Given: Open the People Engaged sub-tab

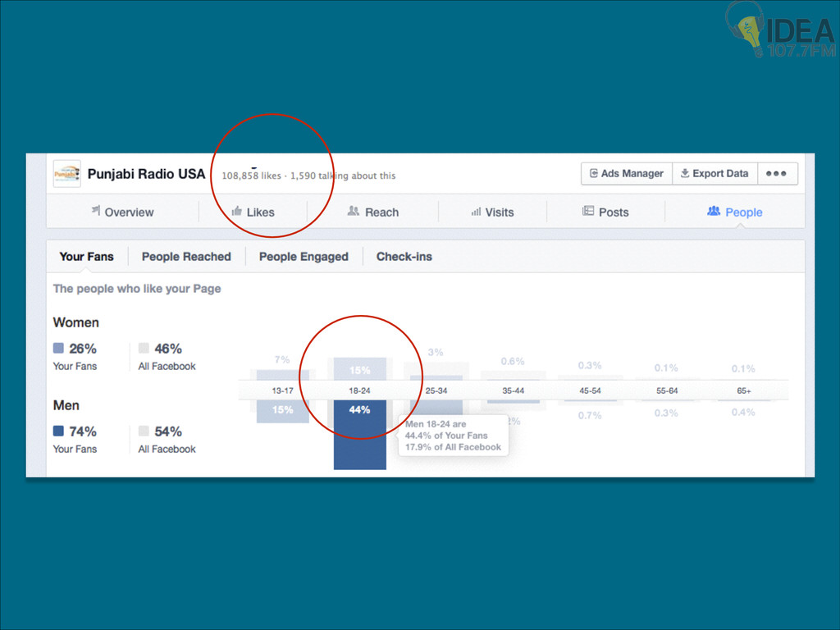Looking at the screenshot, I should [x=304, y=257].
